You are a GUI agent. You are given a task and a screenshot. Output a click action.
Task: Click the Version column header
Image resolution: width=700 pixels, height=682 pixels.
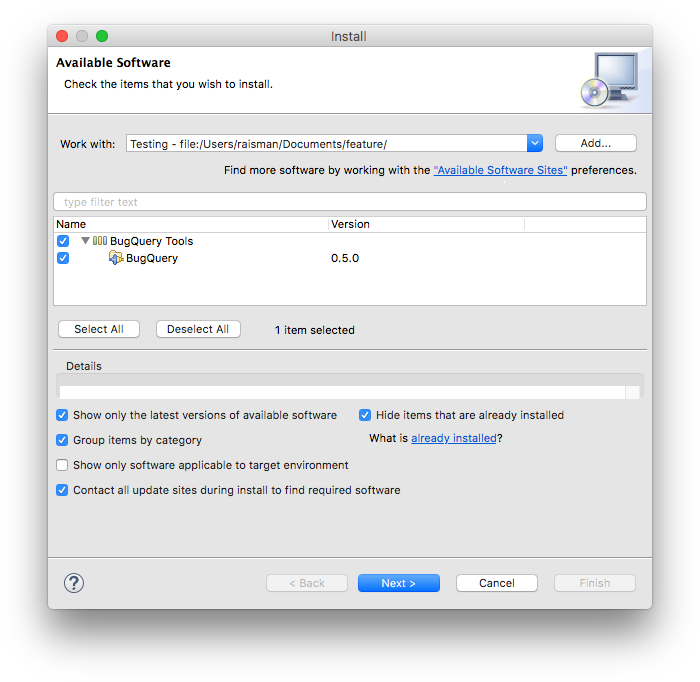click(426, 224)
